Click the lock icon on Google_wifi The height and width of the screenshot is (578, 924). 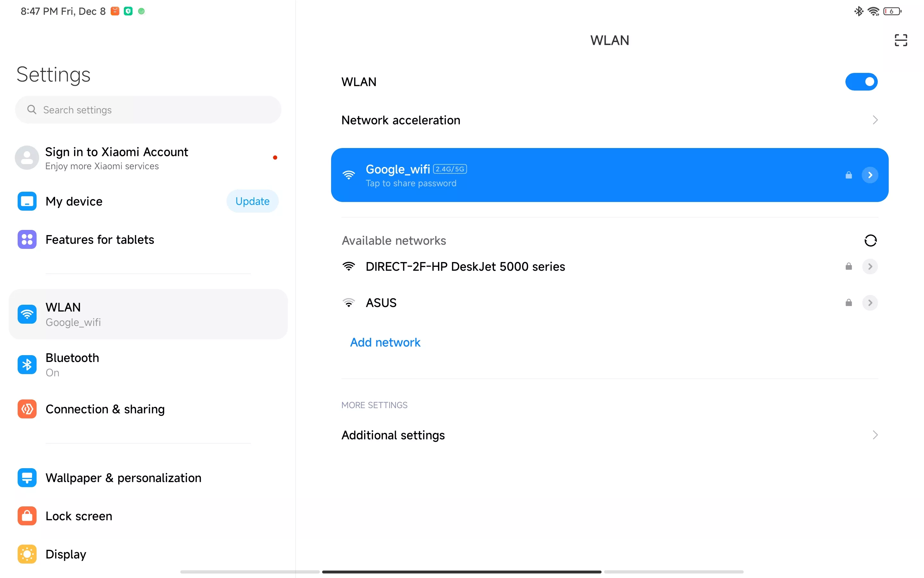coord(848,175)
